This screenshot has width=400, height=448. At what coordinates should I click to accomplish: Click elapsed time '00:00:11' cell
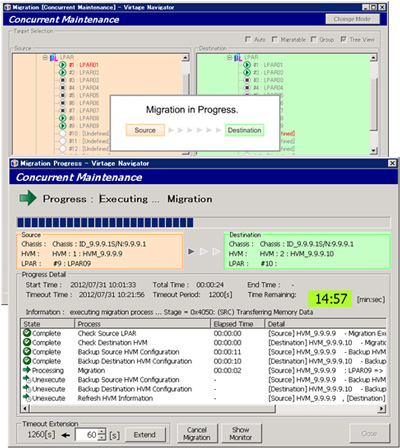227,352
